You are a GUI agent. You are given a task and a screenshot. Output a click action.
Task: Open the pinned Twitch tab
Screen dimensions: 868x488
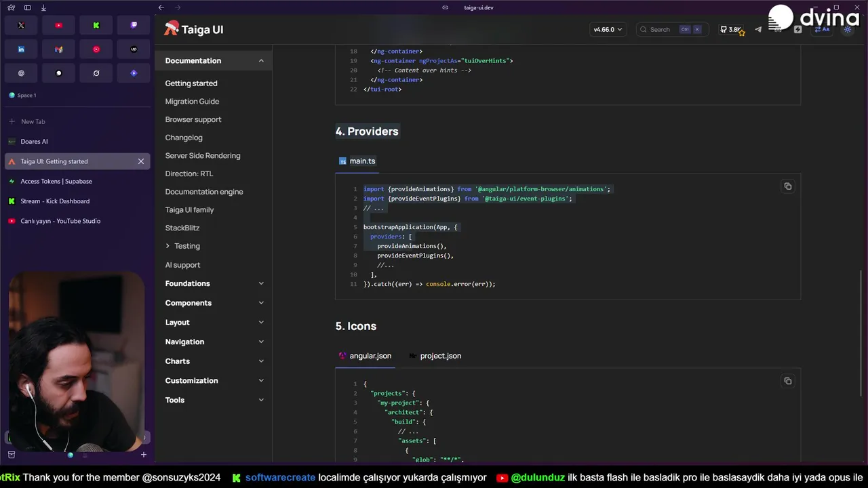(134, 25)
